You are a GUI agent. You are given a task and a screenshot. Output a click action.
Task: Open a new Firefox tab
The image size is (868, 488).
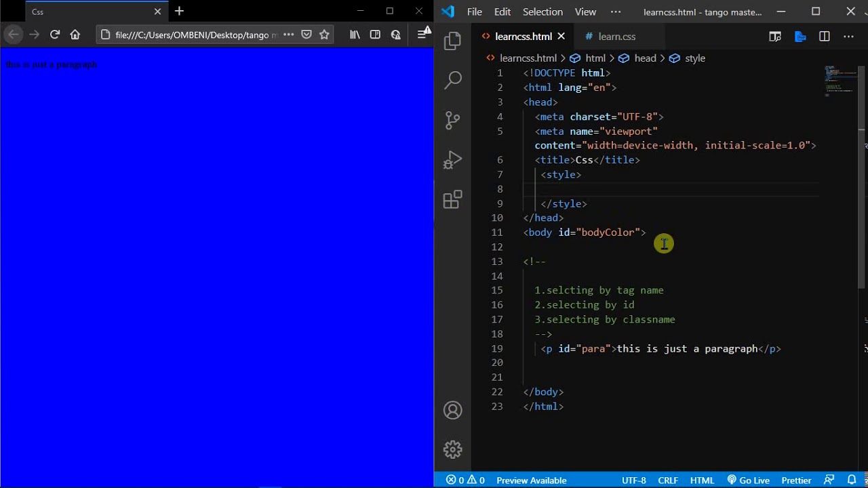pos(179,11)
